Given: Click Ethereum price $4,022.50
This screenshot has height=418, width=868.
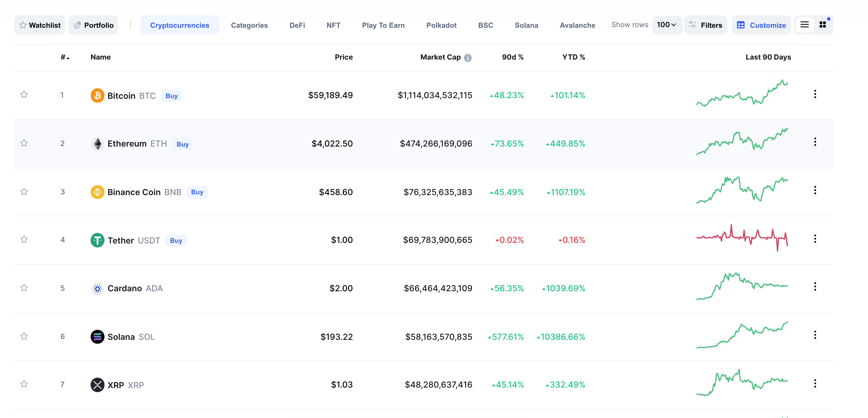Looking at the screenshot, I should [x=332, y=143].
